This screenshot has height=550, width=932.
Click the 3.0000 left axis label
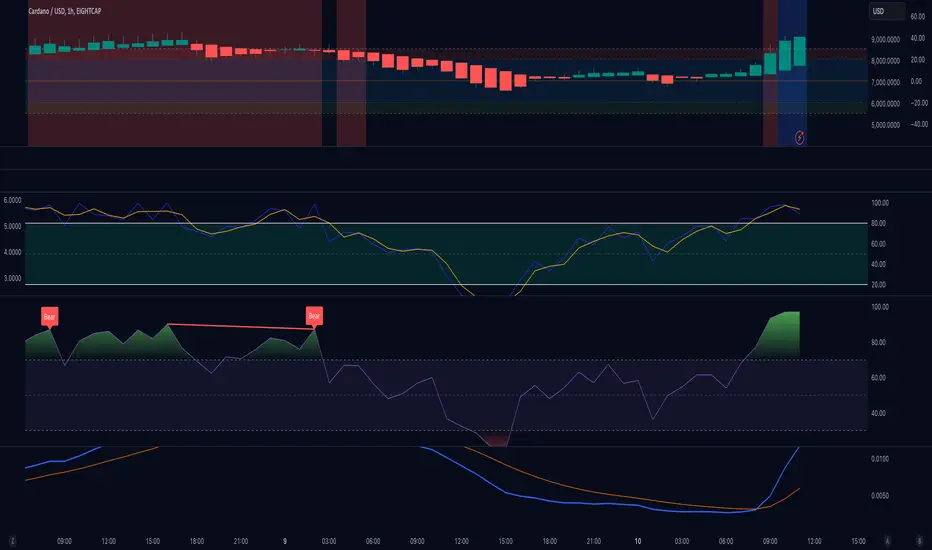12,278
